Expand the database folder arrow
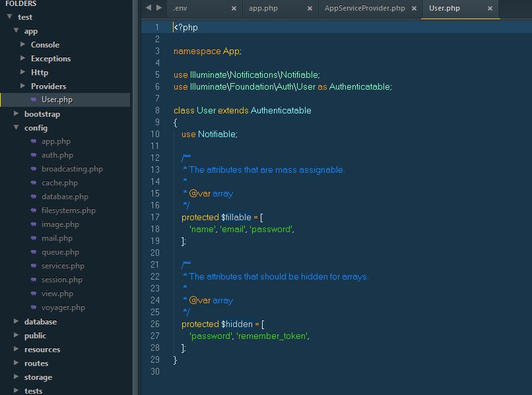The width and height of the screenshot is (532, 395). tap(16, 320)
